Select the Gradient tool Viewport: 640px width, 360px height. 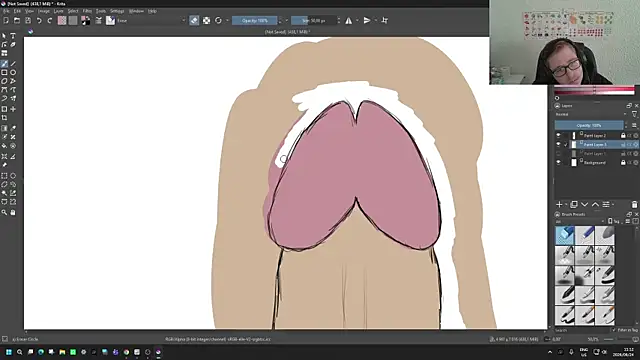(4, 128)
